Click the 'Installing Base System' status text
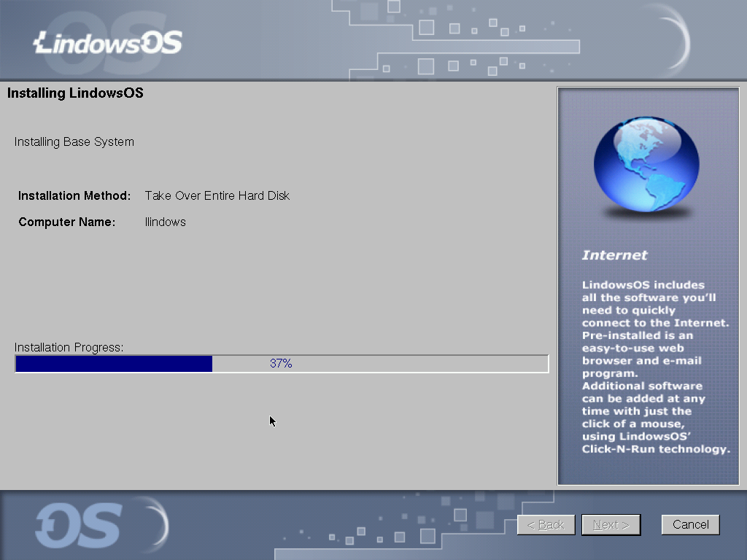 coord(74,142)
